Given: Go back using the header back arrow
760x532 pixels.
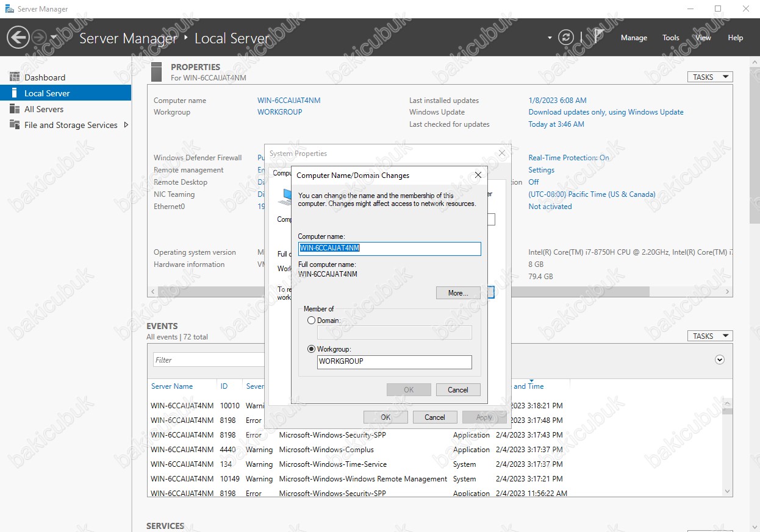Looking at the screenshot, I should (18, 38).
